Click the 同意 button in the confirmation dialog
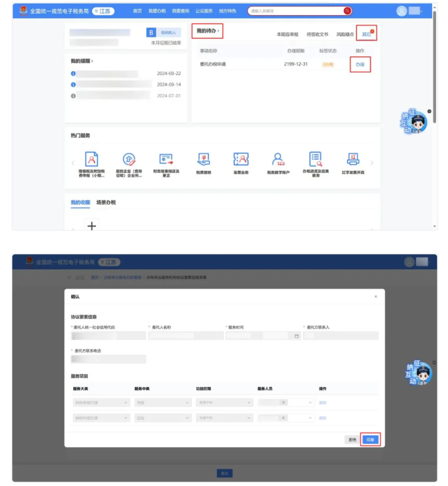 [x=370, y=439]
